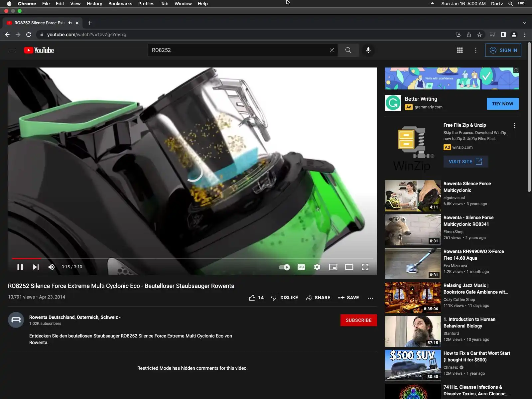Image resolution: width=532 pixels, height=399 pixels.
Task: Open the Profiles menu
Action: click(146, 4)
